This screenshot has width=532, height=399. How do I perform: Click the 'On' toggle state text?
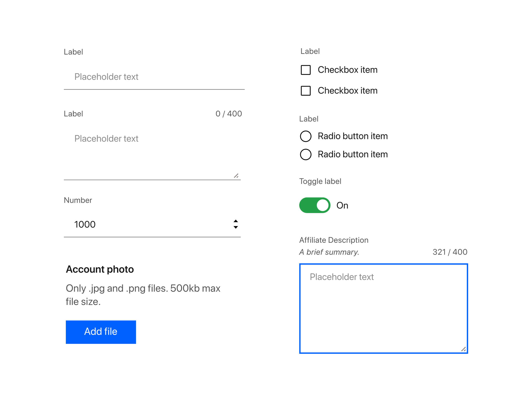coord(342,205)
